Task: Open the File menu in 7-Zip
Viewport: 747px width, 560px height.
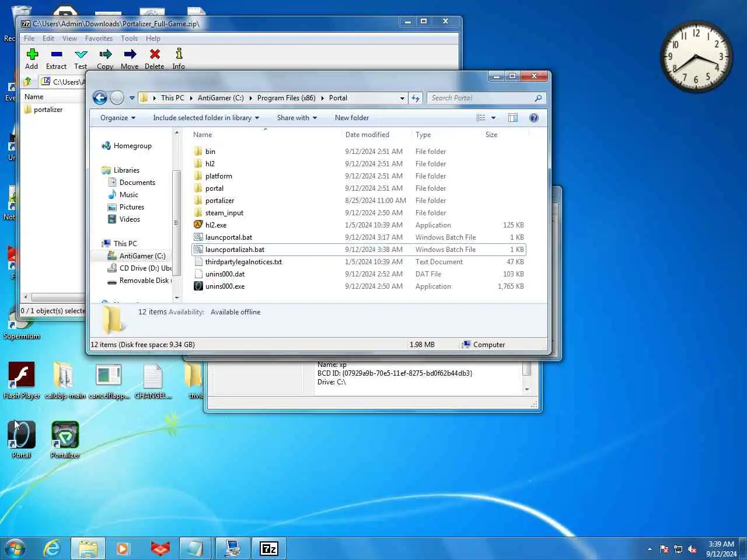Action: coord(29,38)
